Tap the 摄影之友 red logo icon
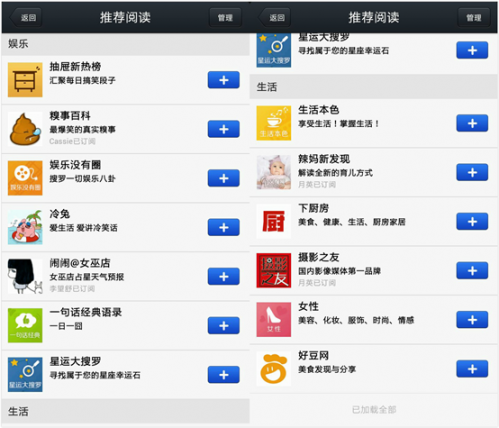The width and height of the screenshot is (499, 428). coord(274,271)
